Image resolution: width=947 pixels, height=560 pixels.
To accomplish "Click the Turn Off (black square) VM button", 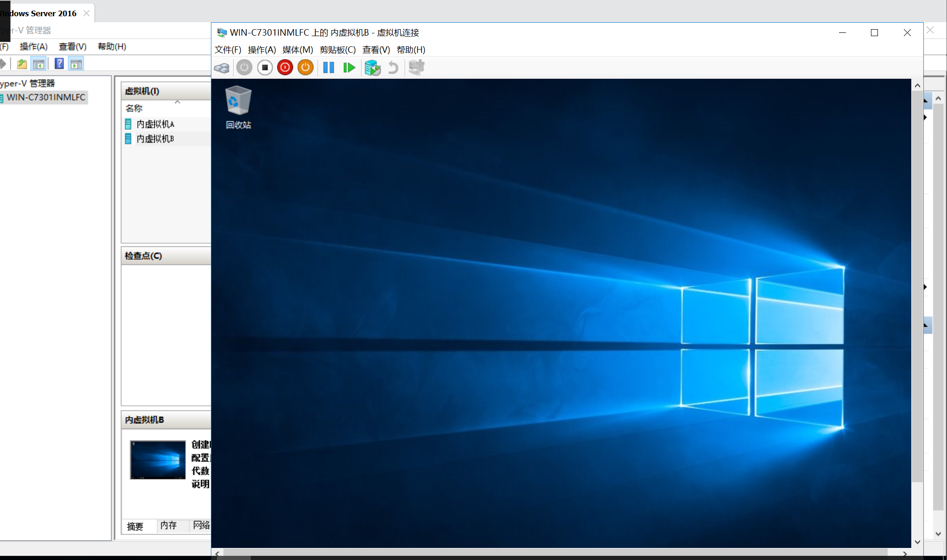I will [x=265, y=68].
